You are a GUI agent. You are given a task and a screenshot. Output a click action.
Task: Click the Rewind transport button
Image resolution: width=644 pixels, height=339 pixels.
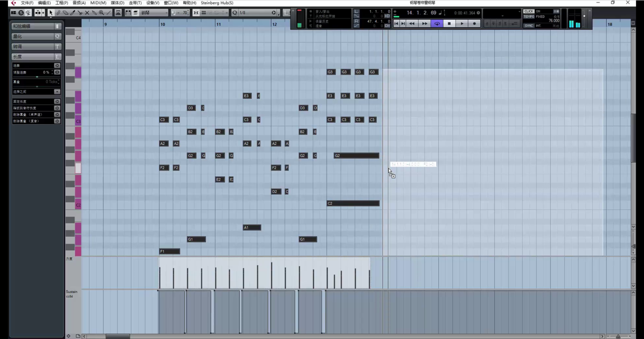[x=412, y=23]
